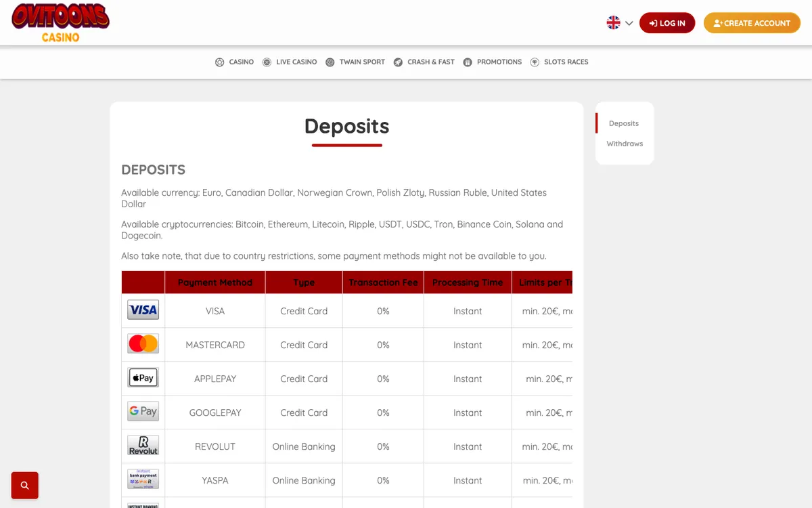
Task: Click the add user icon in Create Account
Action: coord(718,23)
